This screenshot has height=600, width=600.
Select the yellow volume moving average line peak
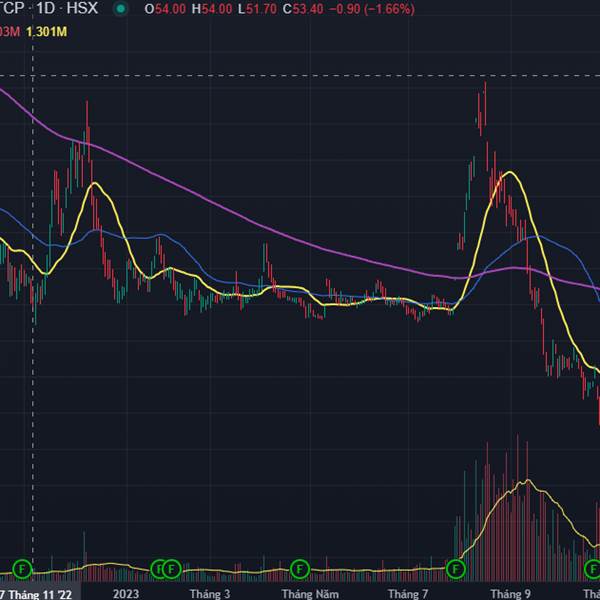(x=523, y=482)
